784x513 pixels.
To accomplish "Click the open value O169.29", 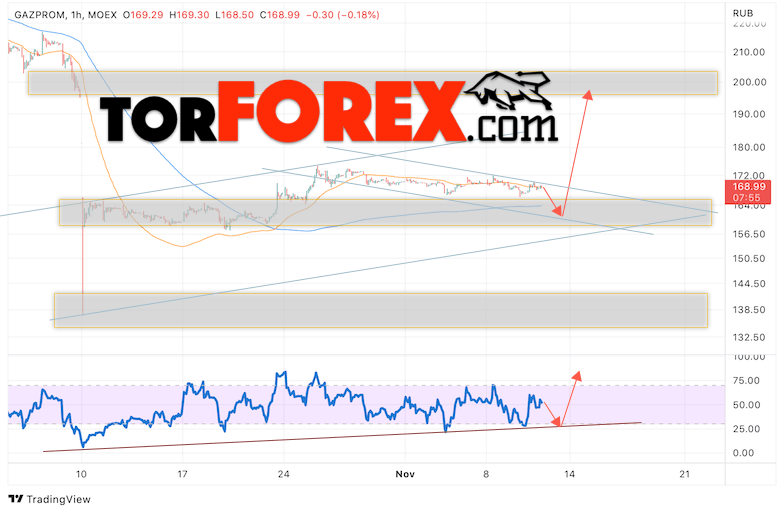I will tap(143, 15).
